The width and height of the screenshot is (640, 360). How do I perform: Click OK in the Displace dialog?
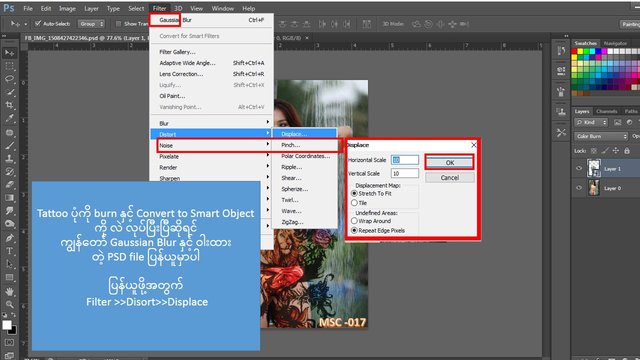click(x=449, y=162)
